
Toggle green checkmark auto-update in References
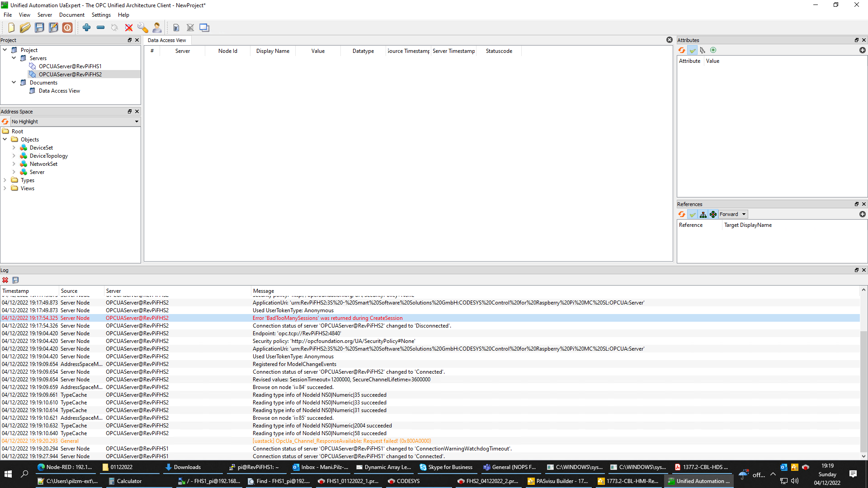(x=693, y=214)
